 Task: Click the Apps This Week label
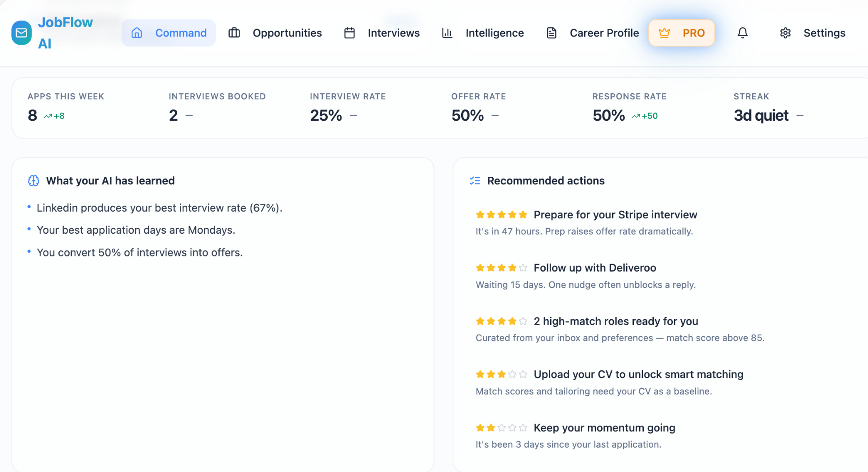coord(66,97)
